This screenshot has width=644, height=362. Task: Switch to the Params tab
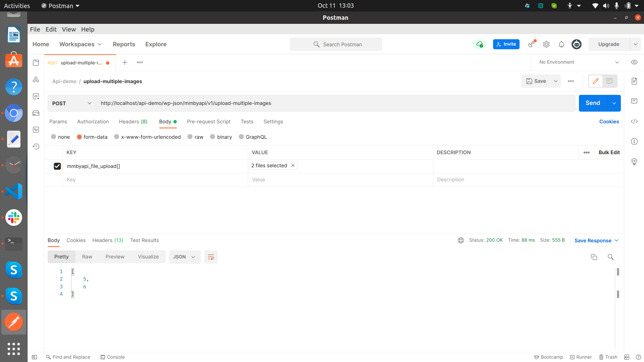point(58,122)
